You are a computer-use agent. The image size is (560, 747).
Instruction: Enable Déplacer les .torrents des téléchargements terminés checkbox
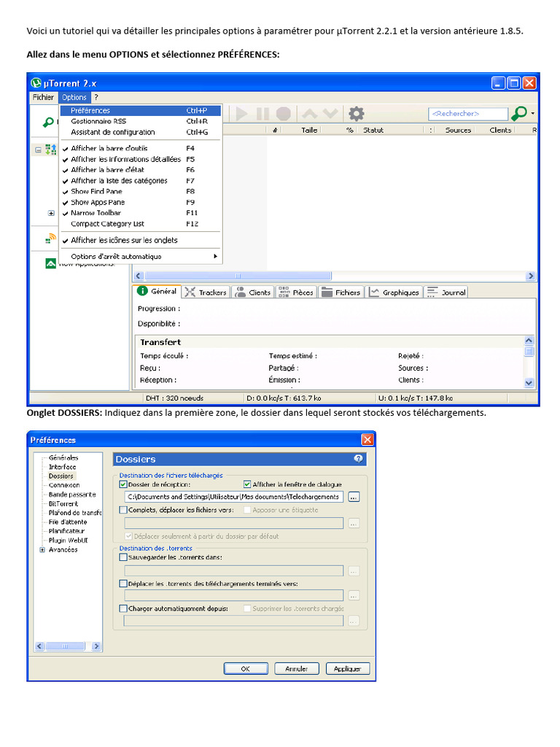tap(123, 583)
